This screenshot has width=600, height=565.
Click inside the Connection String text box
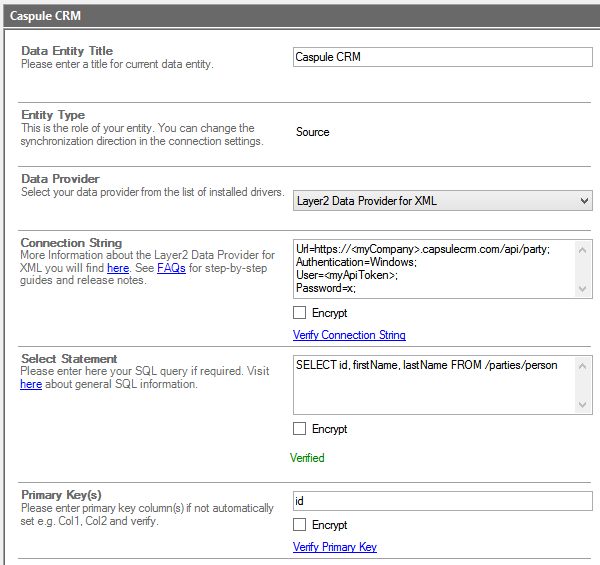point(432,268)
